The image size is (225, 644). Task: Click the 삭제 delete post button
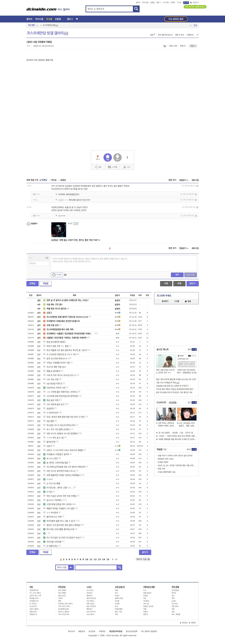[x=179, y=284]
